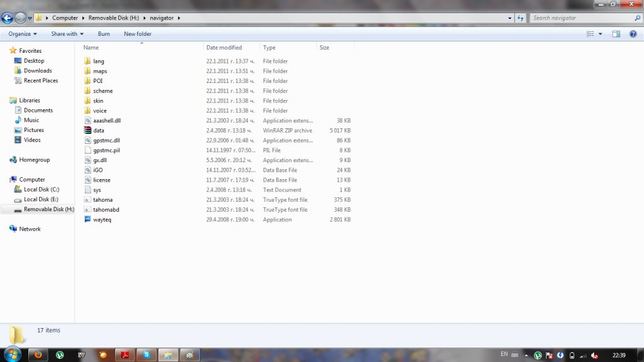Screen dimensions: 644x362
Task: Click the search magnifier icon
Action: click(638, 18)
